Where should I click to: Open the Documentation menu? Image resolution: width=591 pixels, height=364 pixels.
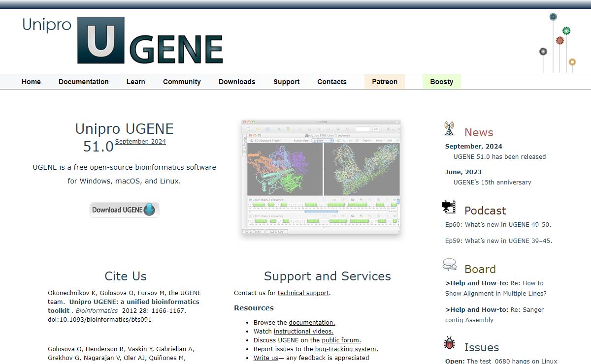point(84,82)
